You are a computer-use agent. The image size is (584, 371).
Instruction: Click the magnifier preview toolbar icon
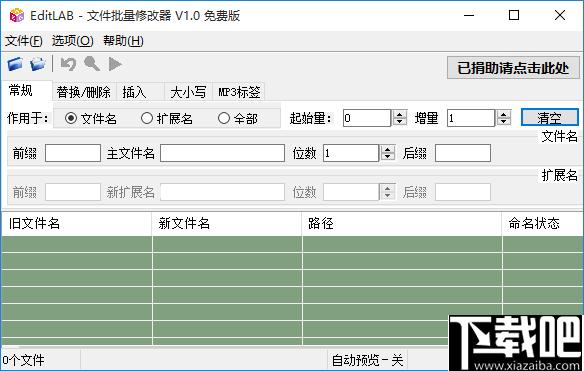coord(92,64)
